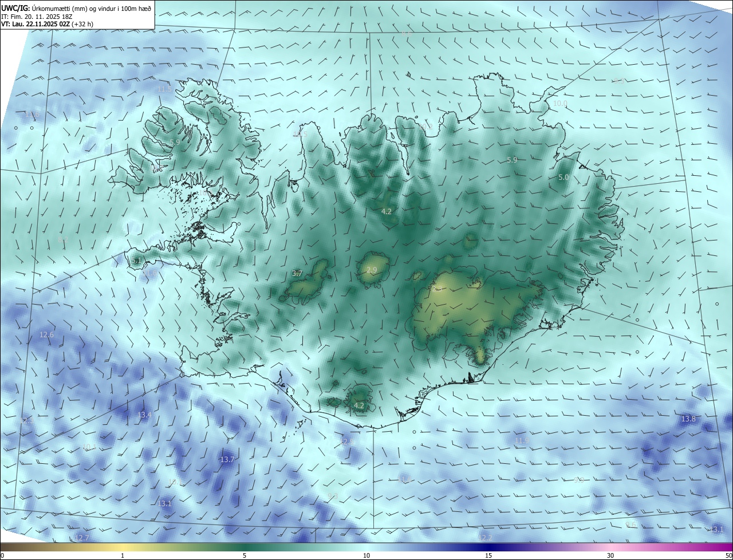Click the 12.2 value above the colour legend

[485, 538]
